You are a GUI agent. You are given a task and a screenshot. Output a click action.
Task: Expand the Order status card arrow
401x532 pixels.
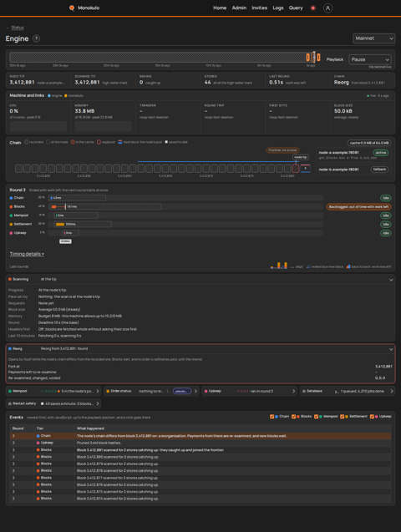(195, 391)
